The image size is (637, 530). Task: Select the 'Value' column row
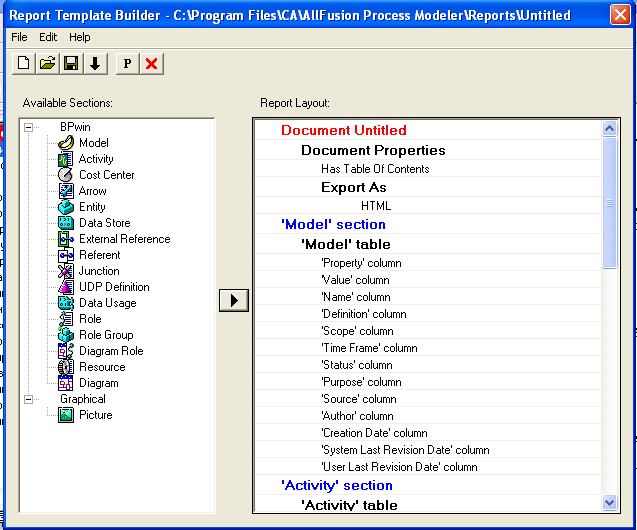[x=428, y=280]
